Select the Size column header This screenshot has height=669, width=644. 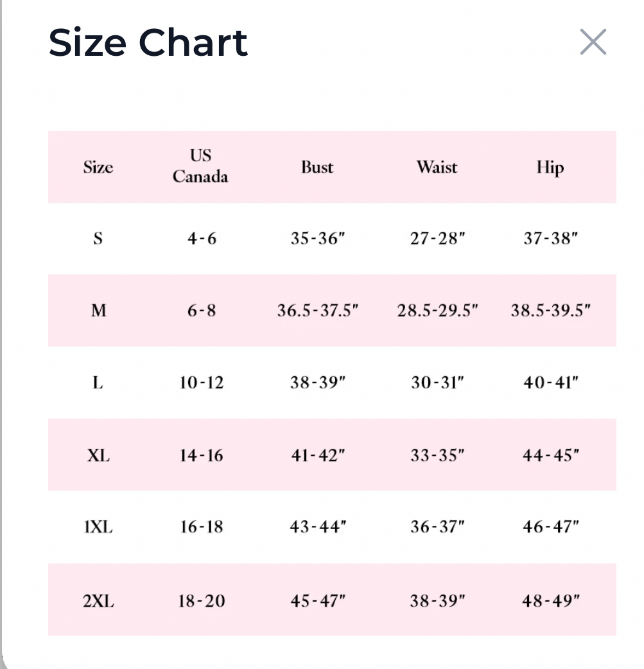(x=98, y=167)
